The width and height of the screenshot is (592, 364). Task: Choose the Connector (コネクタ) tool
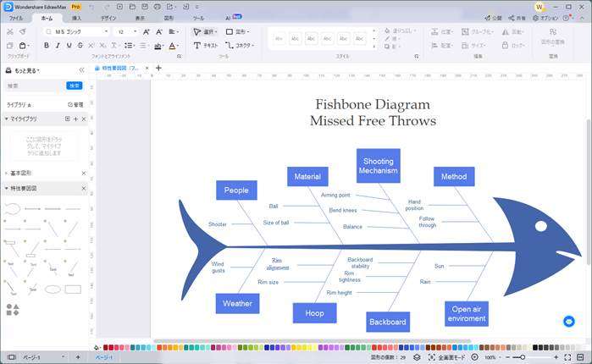pos(240,45)
